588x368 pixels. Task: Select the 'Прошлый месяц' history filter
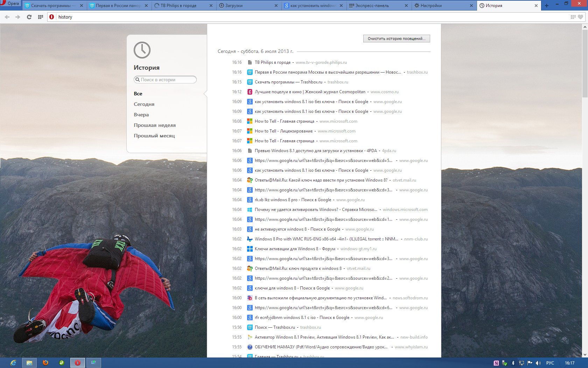tap(154, 136)
